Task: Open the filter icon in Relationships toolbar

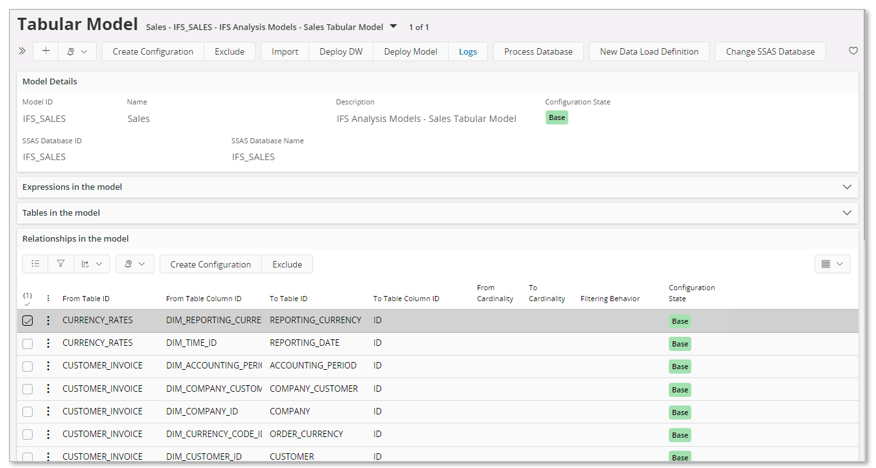Action: click(x=61, y=264)
